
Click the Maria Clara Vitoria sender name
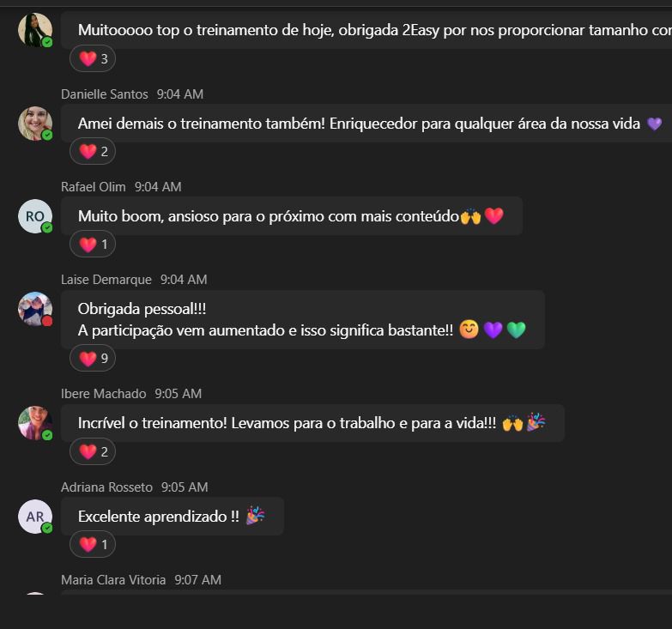113,580
